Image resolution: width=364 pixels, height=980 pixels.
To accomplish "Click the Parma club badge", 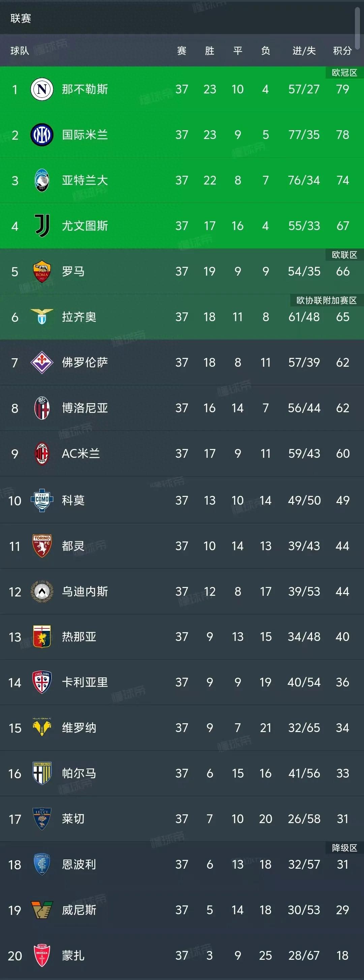I will (42, 773).
